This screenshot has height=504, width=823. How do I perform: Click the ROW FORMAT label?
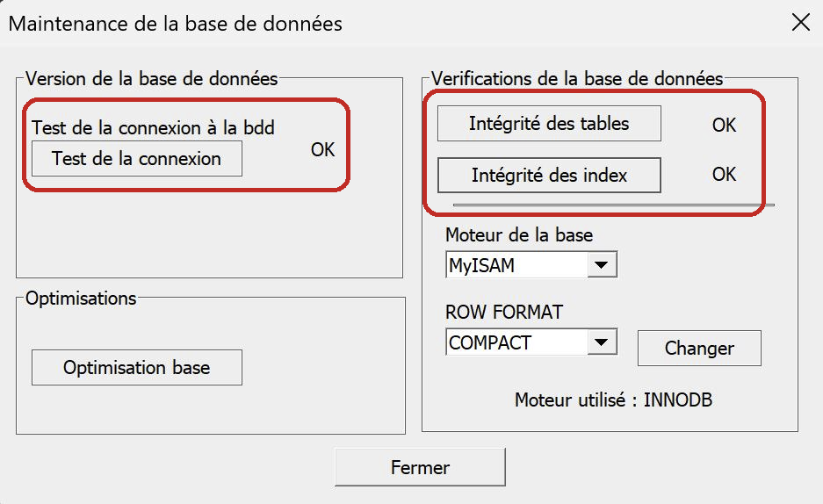[x=504, y=312]
